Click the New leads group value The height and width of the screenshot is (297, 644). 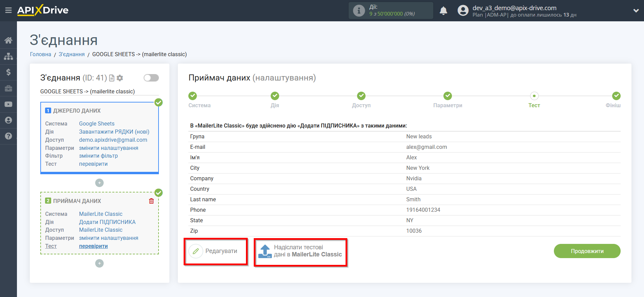[419, 137]
